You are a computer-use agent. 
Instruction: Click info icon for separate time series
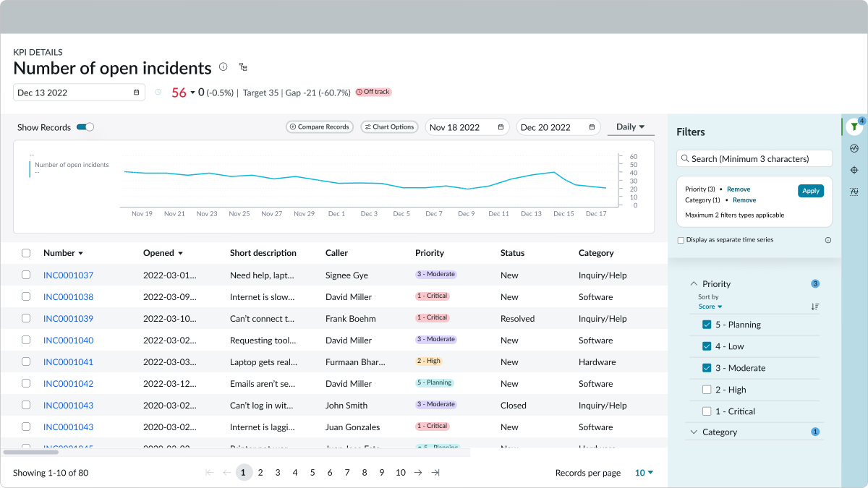[828, 240]
